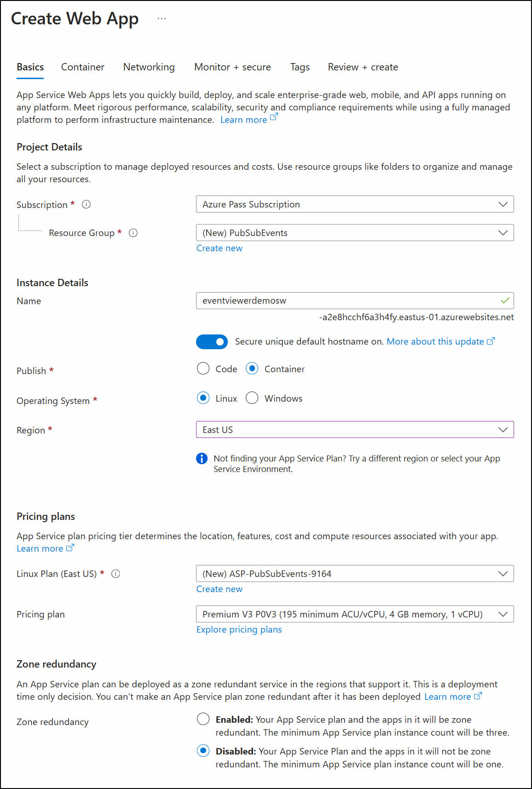
Task: Click the green checkmark in Name field
Action: coord(505,300)
